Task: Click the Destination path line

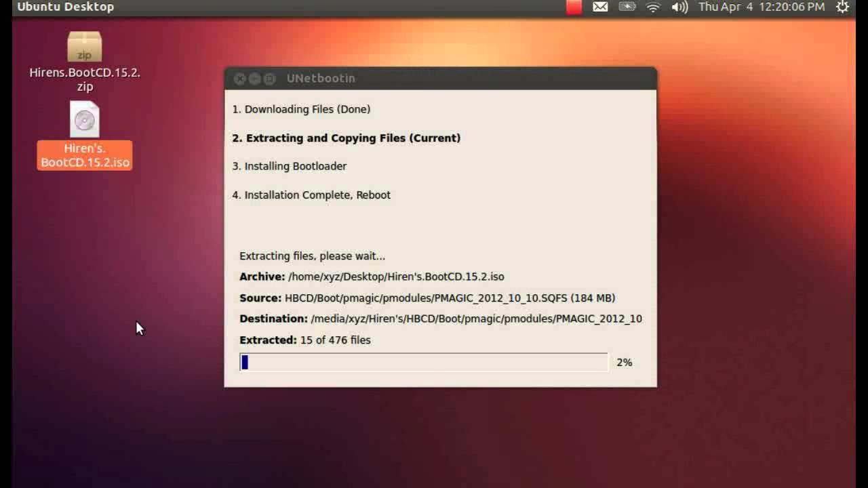Action: (441, 319)
